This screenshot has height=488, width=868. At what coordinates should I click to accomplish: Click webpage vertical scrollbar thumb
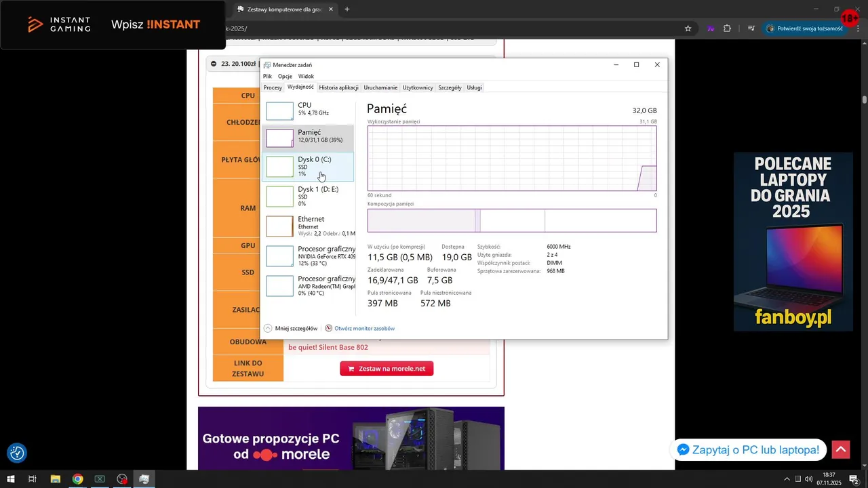[865, 100]
